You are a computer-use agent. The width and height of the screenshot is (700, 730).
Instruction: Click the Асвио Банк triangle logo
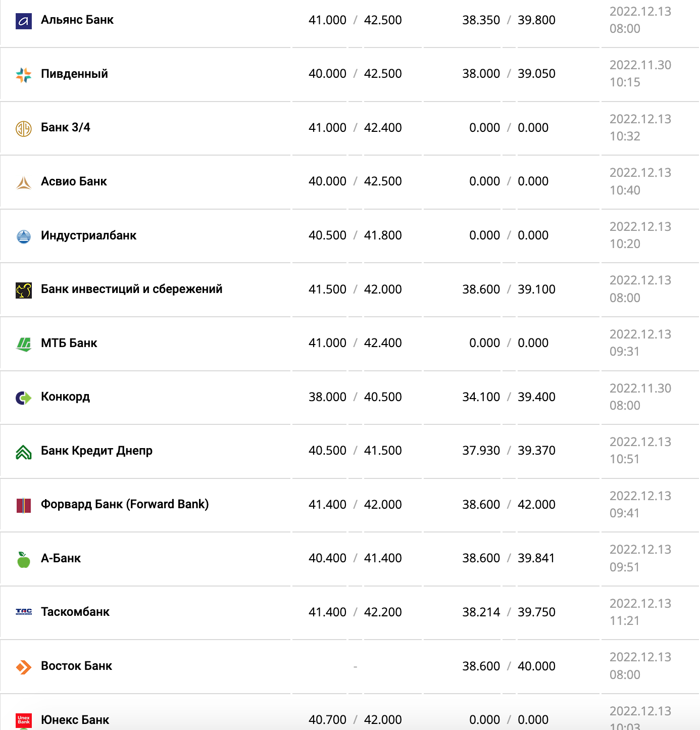24,182
